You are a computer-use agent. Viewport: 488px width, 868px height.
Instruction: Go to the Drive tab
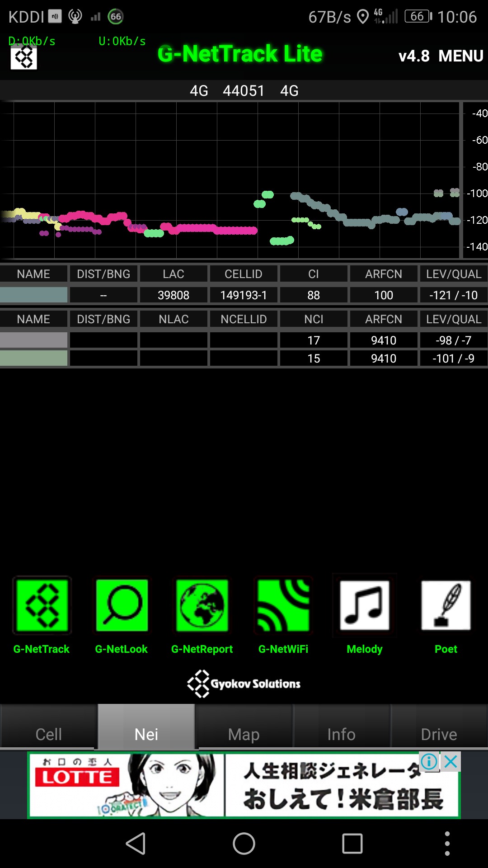coord(439,726)
